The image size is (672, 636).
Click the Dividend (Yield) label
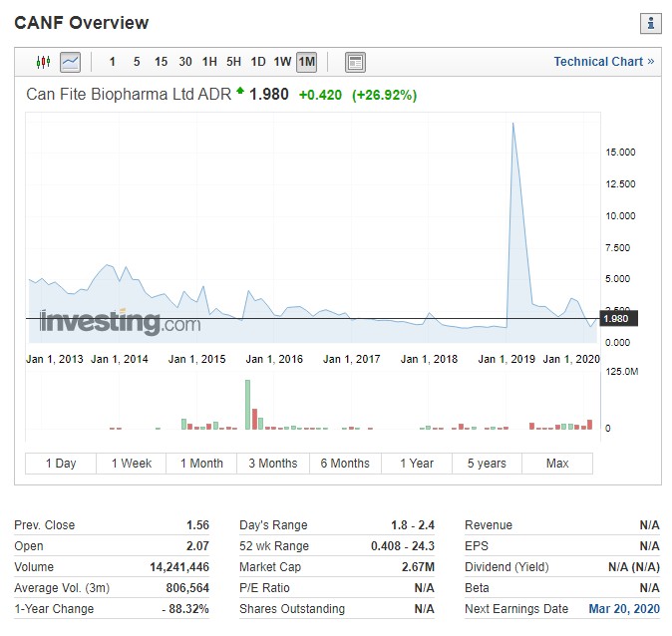pos(506,567)
